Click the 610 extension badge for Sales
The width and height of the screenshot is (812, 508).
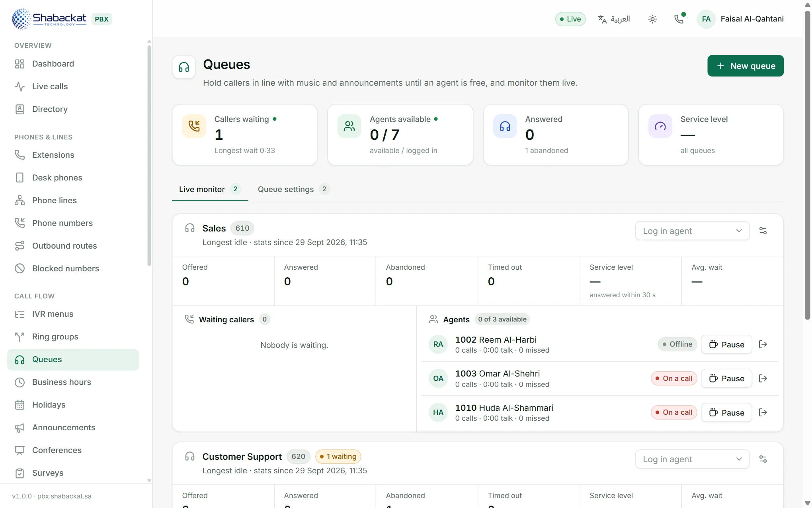242,228
